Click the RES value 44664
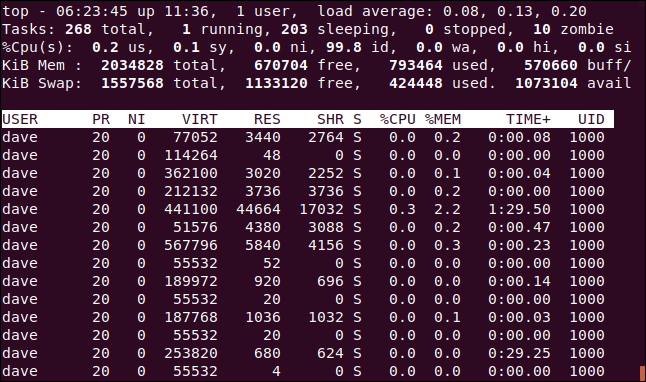 [x=258, y=209]
